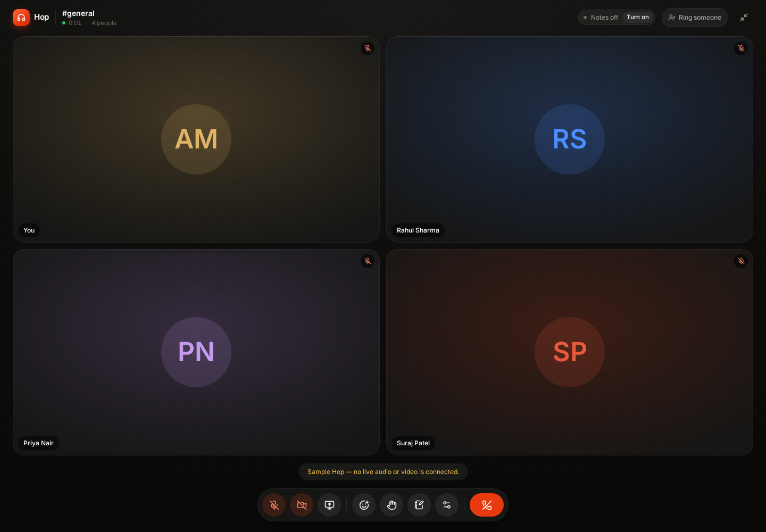Open the emoji reaction picker
Viewport: 766px width, 532px height.
364,505
